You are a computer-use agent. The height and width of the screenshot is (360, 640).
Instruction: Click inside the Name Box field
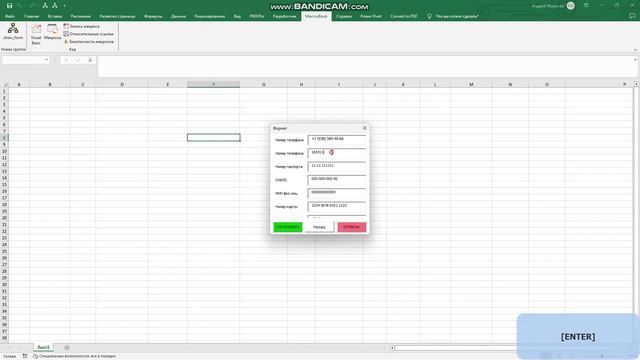tap(22, 60)
